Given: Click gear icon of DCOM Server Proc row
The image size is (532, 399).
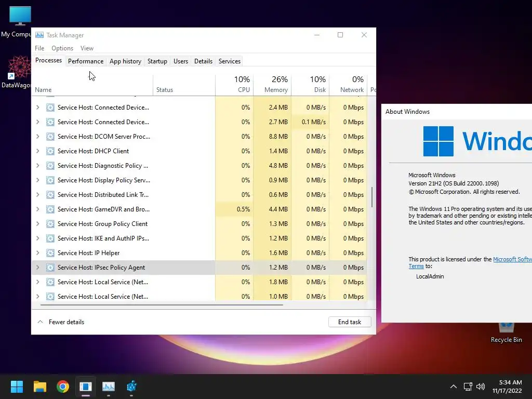Looking at the screenshot, I should coord(50,137).
